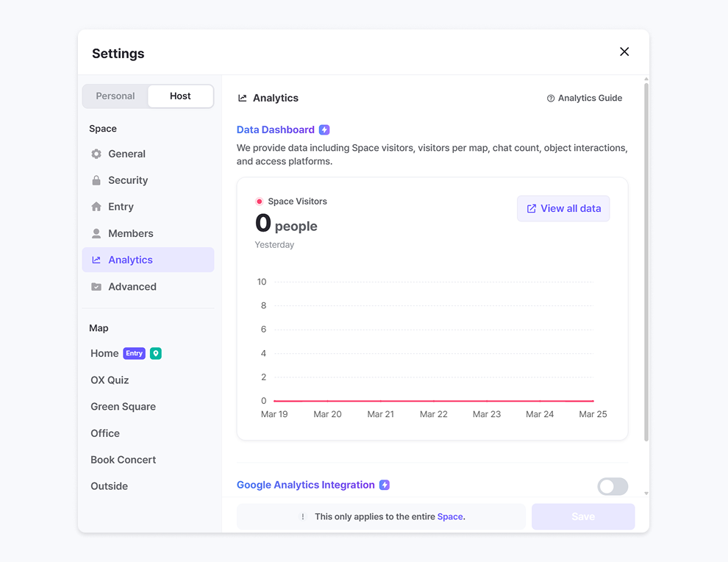Image resolution: width=728 pixels, height=562 pixels.
Task: Click the Members person icon
Action: click(x=96, y=233)
